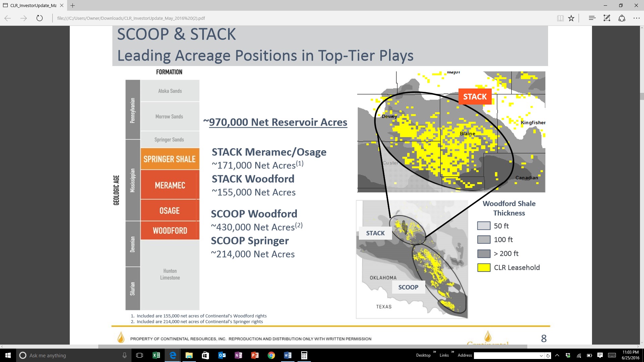Open Edge reading view book icon
Image resolution: width=644 pixels, height=362 pixels.
coord(560,18)
